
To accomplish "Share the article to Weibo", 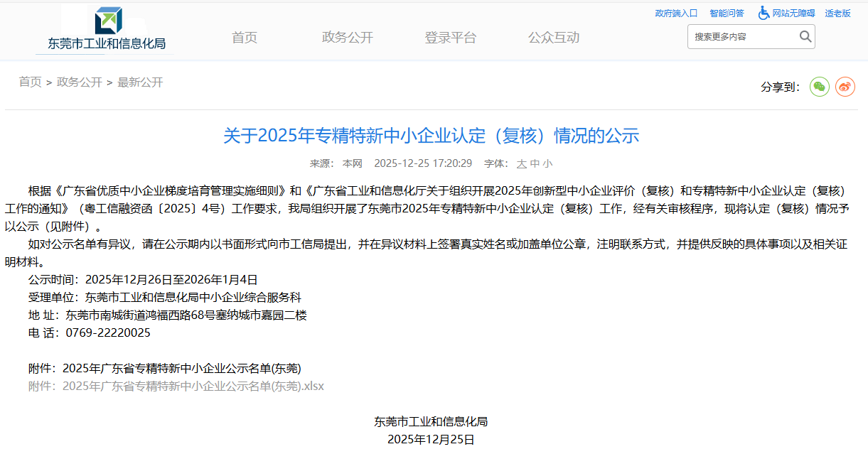I will coord(845,86).
